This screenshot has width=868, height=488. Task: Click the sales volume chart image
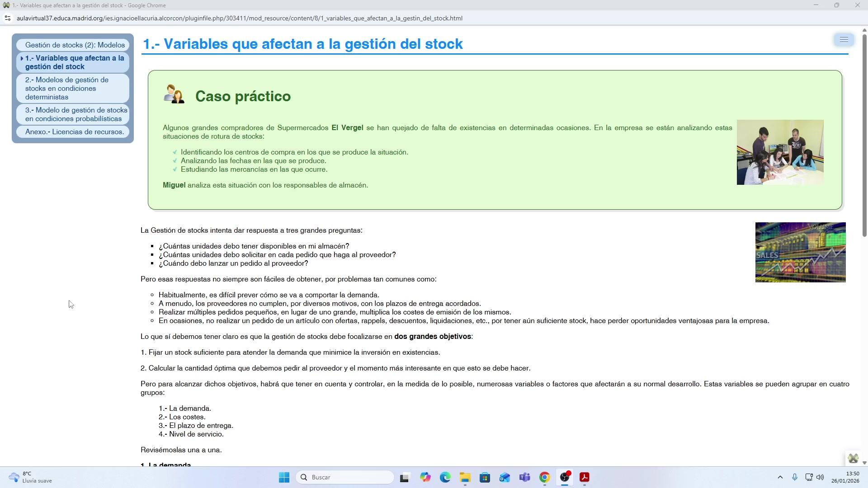click(800, 252)
